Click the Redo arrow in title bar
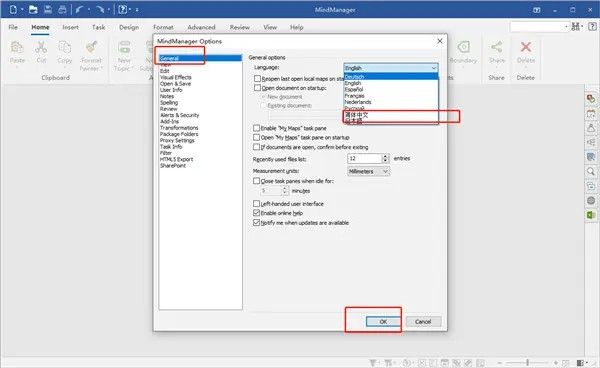 pyautogui.click(x=100, y=9)
